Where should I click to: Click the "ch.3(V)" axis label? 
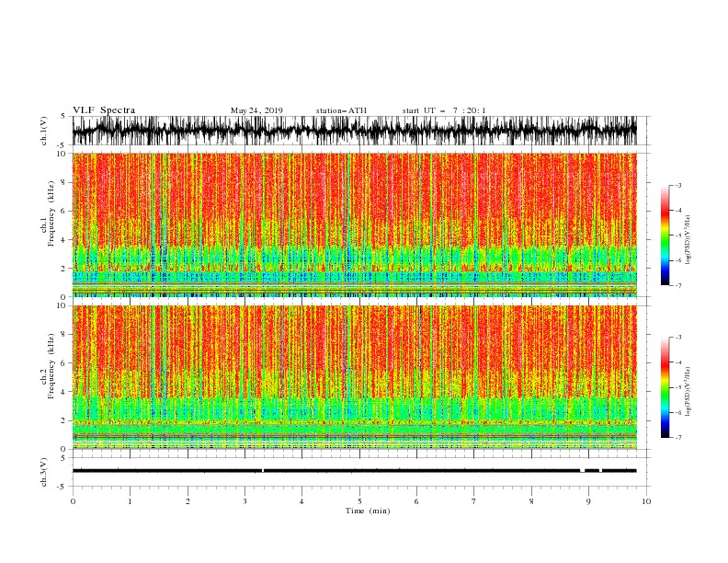tap(44, 472)
